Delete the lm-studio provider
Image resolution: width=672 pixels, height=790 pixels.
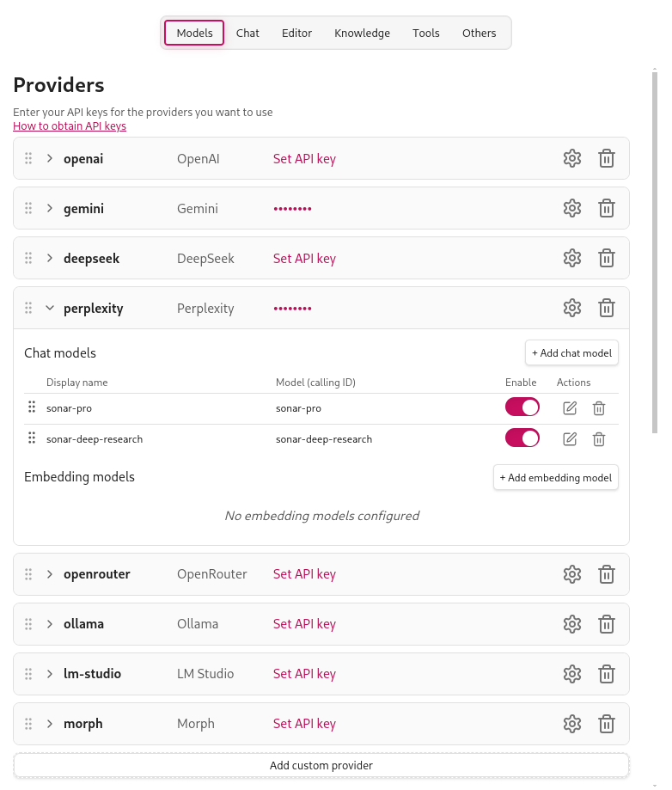[x=606, y=674]
